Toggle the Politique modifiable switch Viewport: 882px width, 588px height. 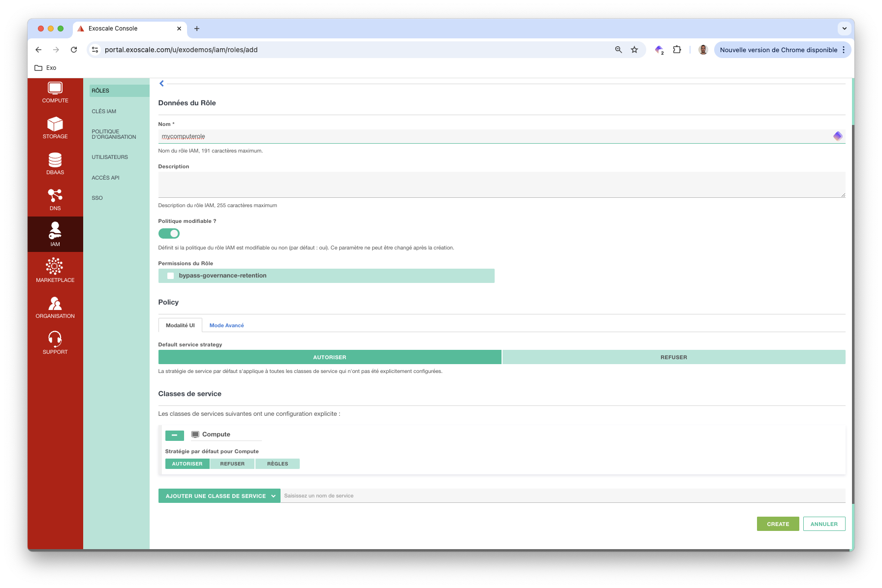pos(169,234)
